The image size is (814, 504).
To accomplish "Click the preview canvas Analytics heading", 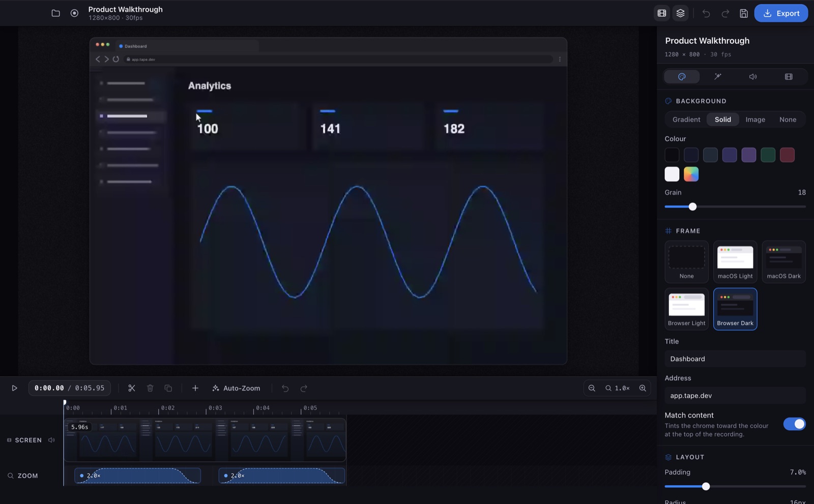I will click(x=210, y=86).
